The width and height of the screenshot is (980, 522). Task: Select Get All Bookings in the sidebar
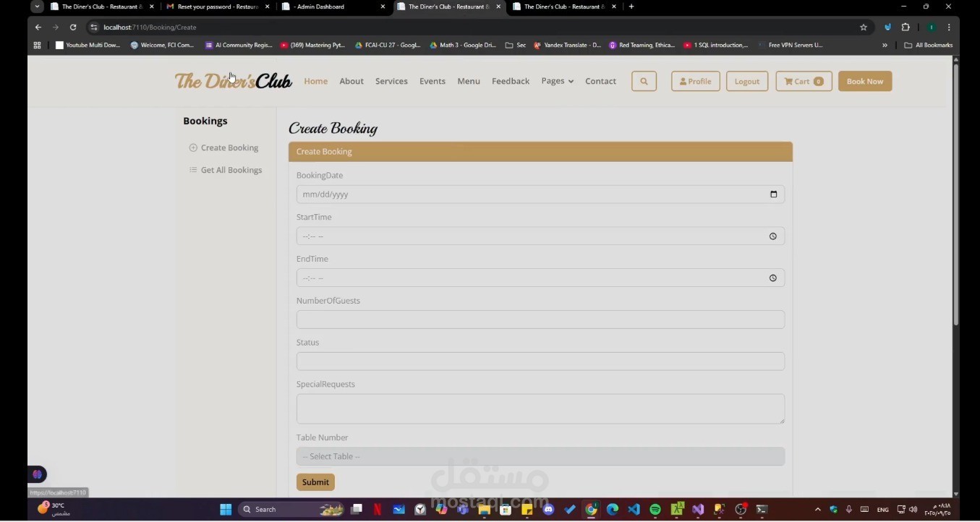[226, 170]
